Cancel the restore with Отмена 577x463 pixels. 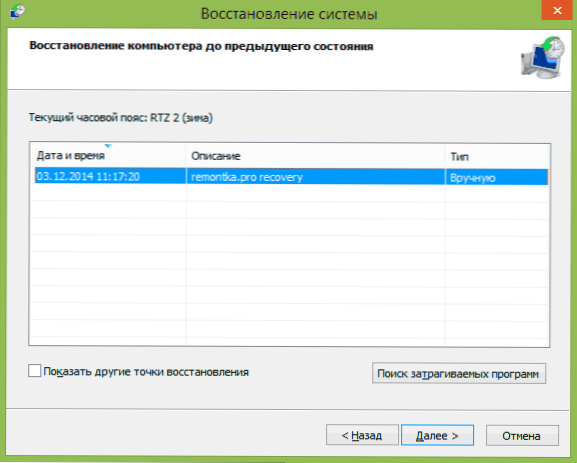(522, 436)
